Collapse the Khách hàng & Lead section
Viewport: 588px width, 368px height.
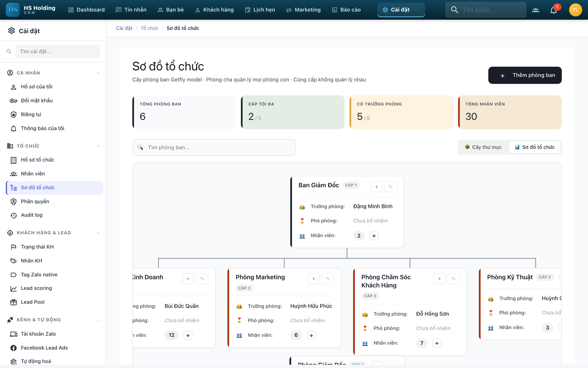[x=98, y=233]
